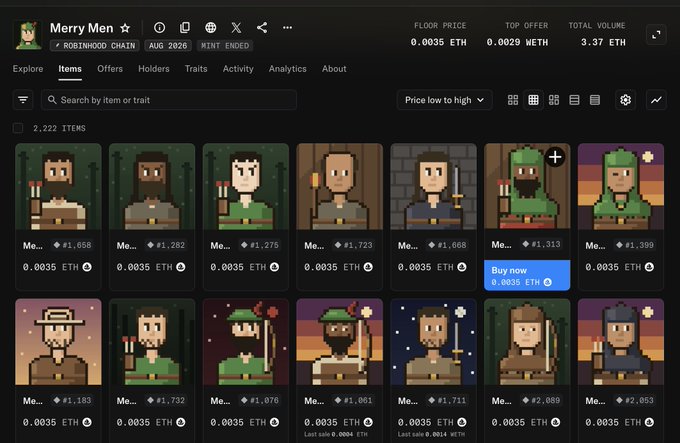Click the 3.37 ETH total volume value
Screen dimensions: 680x443
(x=603, y=42)
